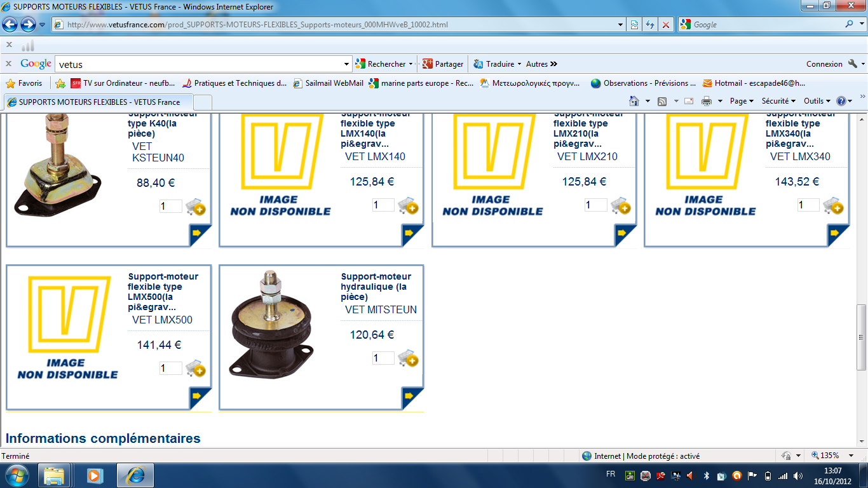
Task: Open the Sécurité menu dropdown
Action: pos(778,101)
